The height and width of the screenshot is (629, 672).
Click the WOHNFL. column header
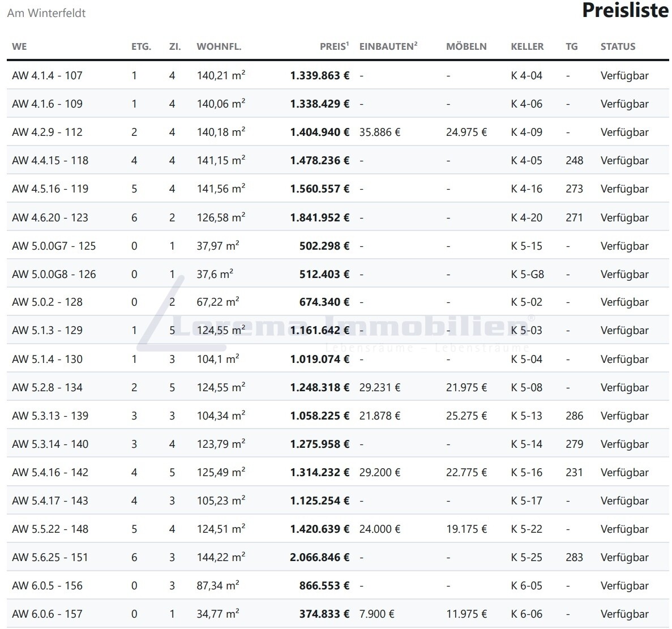click(219, 46)
